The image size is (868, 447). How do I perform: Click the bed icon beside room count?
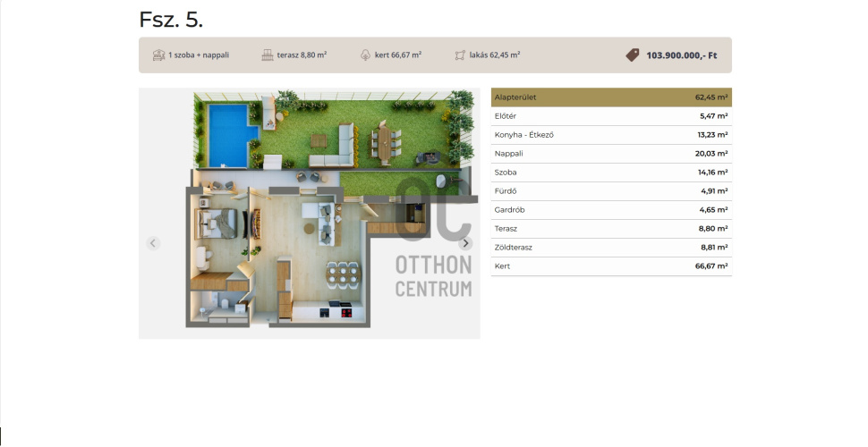[158, 55]
